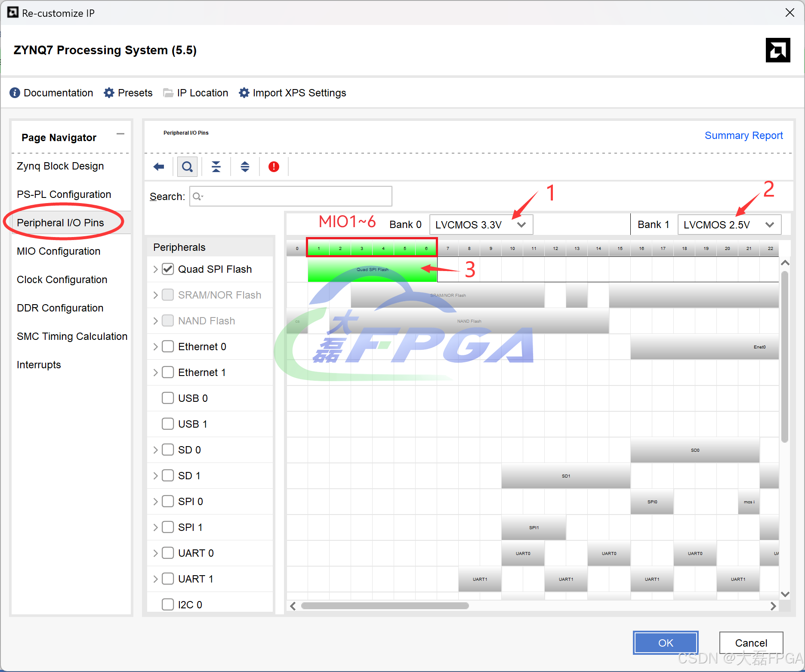Expand the SPI 1 tree row

coord(155,527)
